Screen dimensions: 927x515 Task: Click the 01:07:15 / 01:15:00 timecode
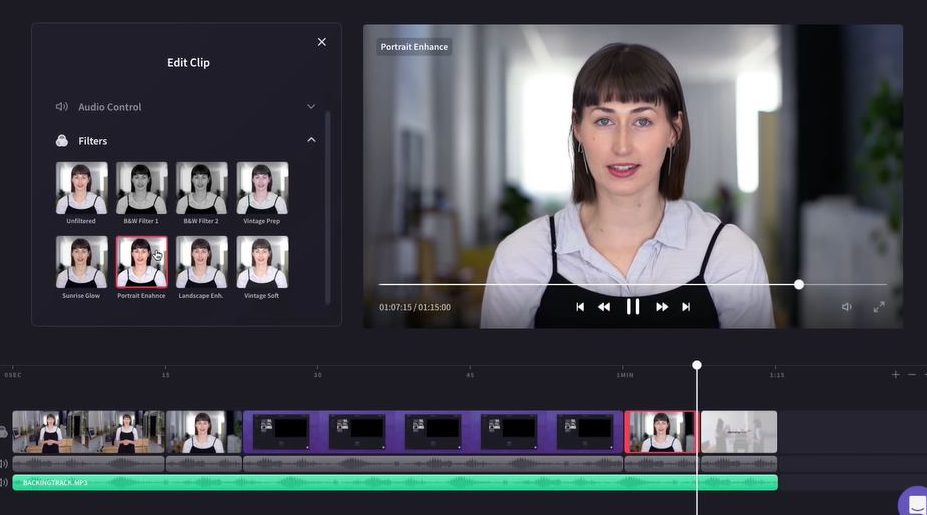[415, 307]
